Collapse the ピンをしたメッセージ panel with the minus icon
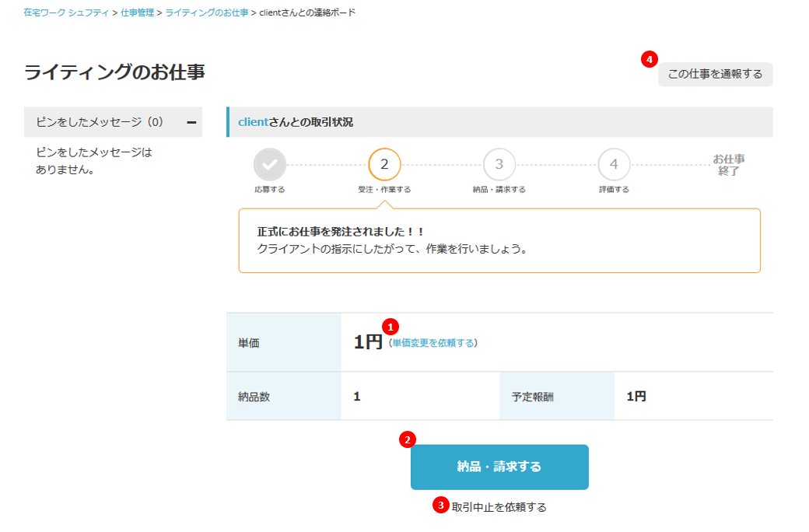 (x=191, y=122)
